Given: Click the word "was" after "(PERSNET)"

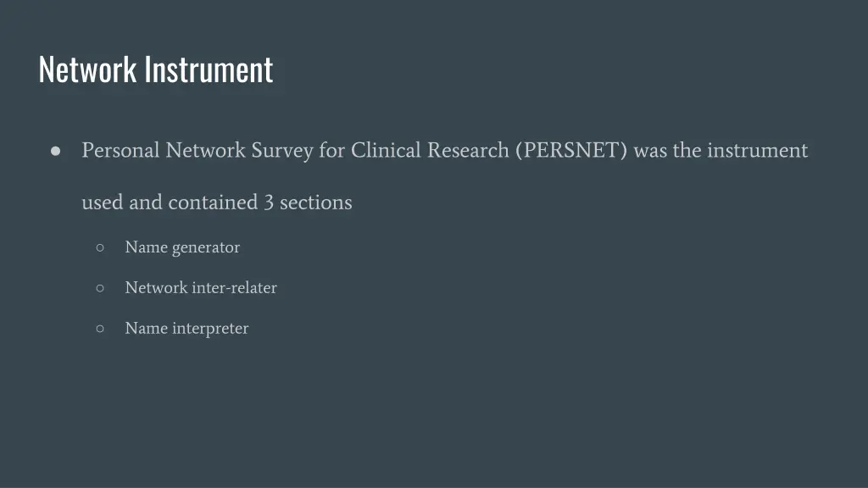Looking at the screenshot, I should pyautogui.click(x=650, y=151).
